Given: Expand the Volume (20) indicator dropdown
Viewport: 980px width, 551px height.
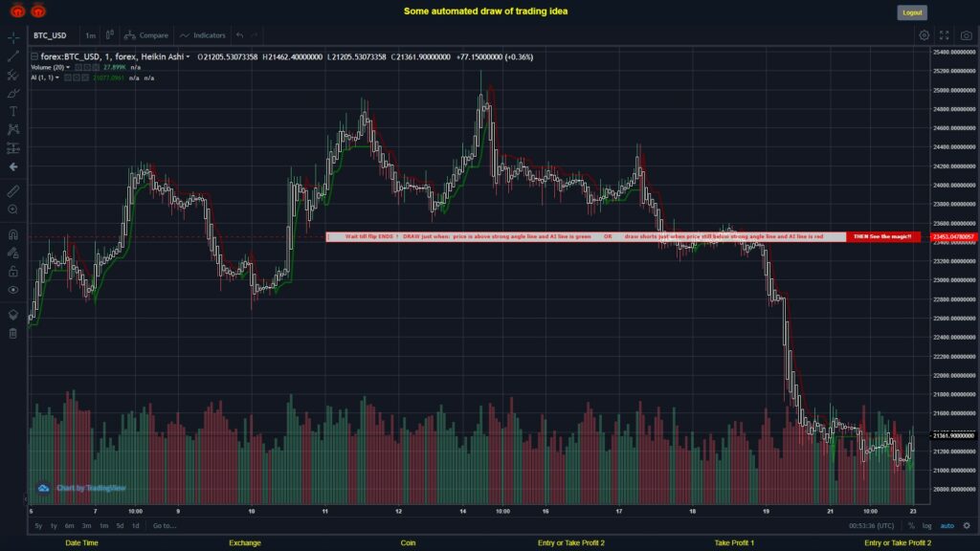Looking at the screenshot, I should [68, 68].
